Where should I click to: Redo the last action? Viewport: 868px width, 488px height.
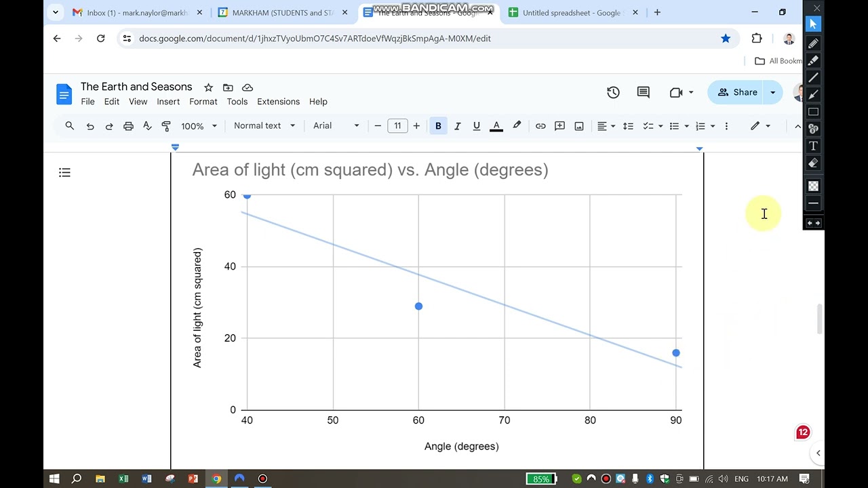coord(108,126)
